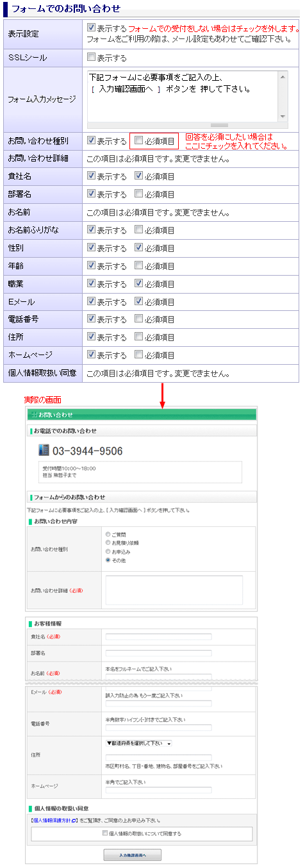Viewport: 305px width, 868px height.
Task: Uncheck 必須項目 for 職業
Action: (138, 283)
